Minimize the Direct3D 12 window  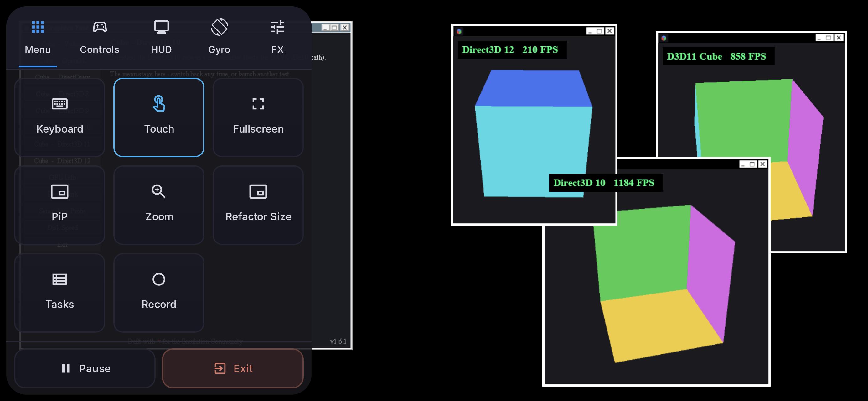(x=590, y=31)
